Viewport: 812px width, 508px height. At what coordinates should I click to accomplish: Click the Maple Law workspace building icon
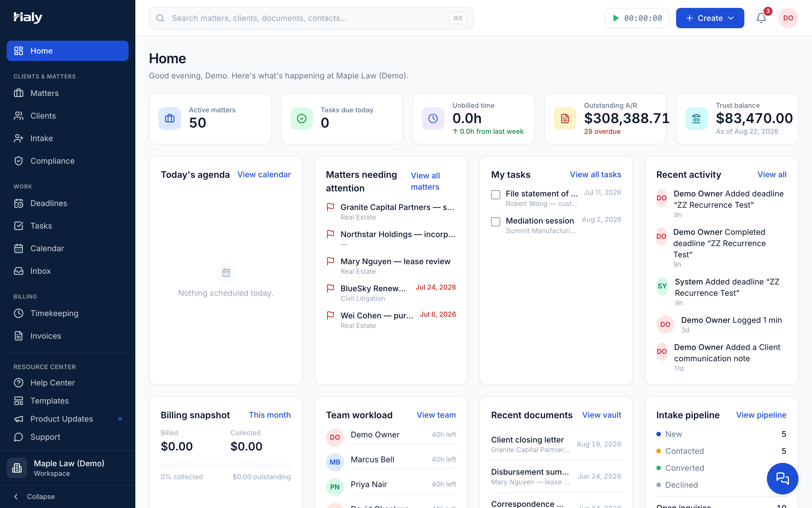17,468
